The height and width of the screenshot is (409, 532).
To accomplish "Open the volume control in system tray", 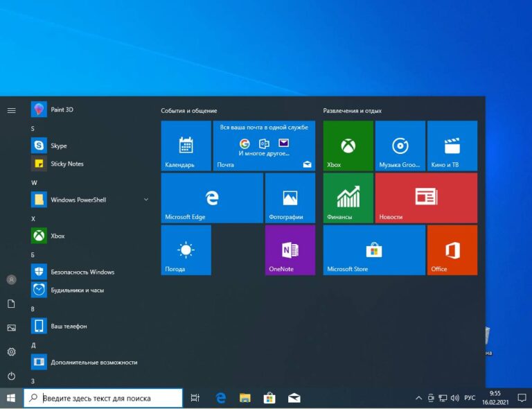I will point(455,398).
